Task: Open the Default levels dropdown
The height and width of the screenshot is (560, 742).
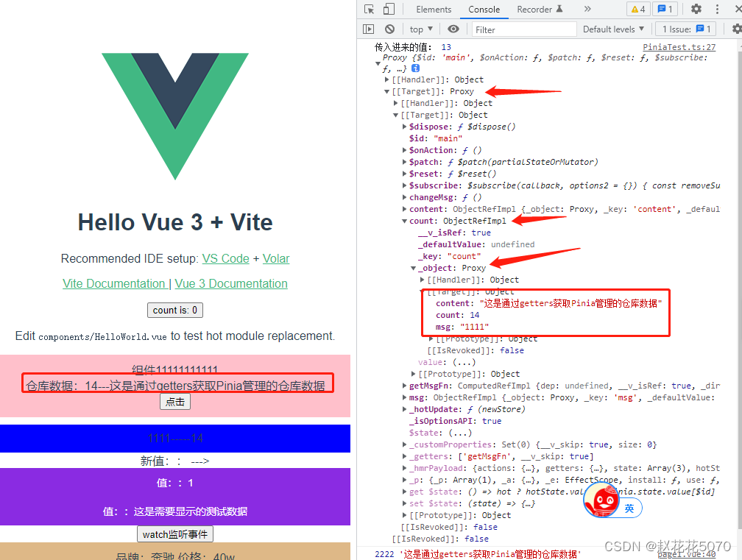Action: (x=613, y=29)
